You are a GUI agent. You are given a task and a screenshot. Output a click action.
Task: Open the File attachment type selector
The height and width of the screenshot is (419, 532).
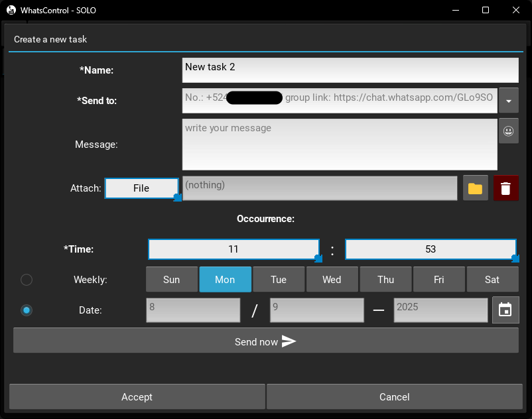point(141,188)
